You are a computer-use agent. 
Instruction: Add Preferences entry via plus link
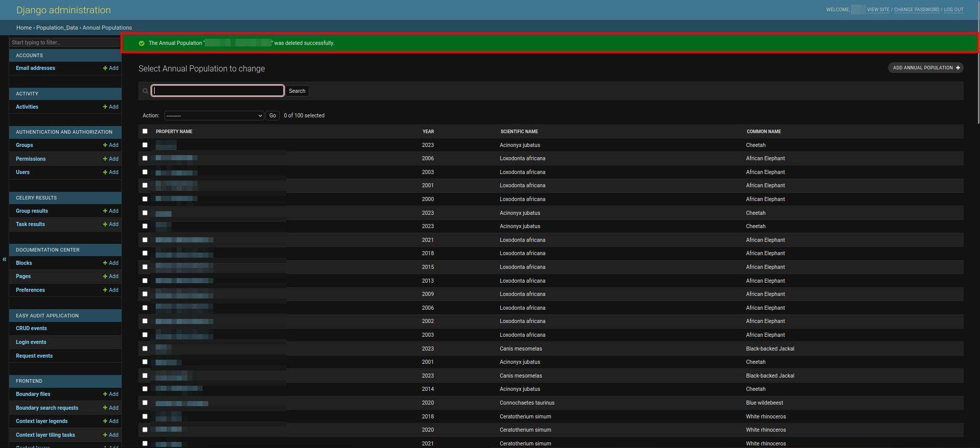111,290
